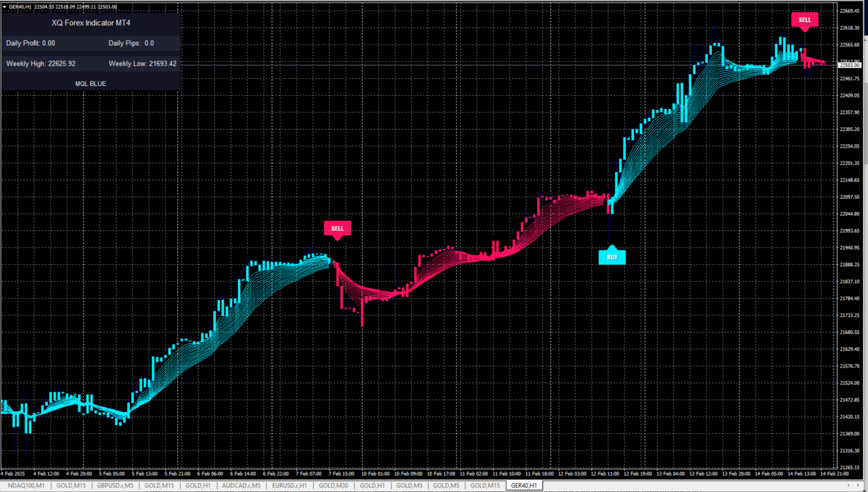Click price axis label 21784.40
This screenshot has height=492, width=868.
[x=850, y=298]
